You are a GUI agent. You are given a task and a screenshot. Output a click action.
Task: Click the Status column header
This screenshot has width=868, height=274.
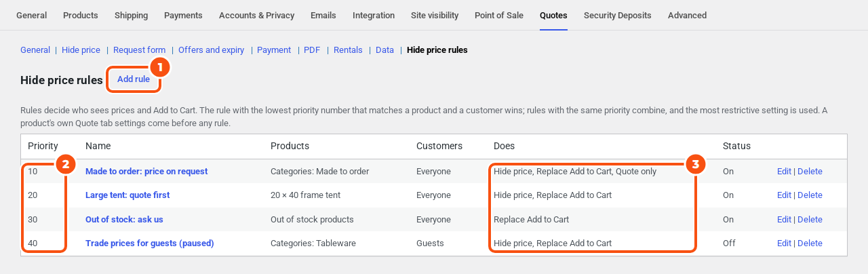736,146
